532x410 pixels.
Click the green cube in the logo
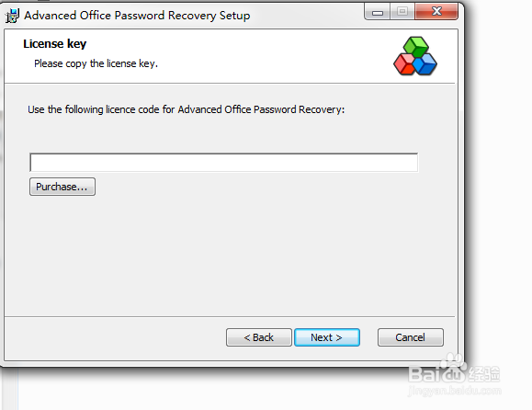pos(415,46)
